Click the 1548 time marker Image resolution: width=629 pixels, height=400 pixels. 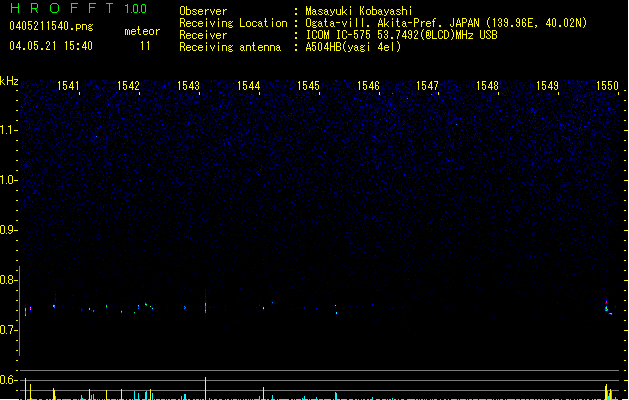pyautogui.click(x=487, y=86)
